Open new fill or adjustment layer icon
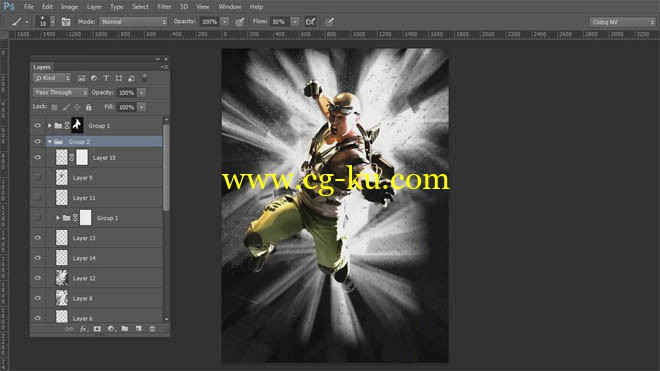 tap(111, 329)
